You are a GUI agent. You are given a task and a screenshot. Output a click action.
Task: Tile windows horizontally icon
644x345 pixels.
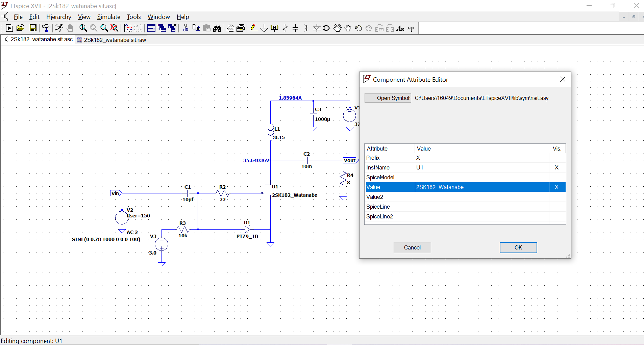(151, 28)
